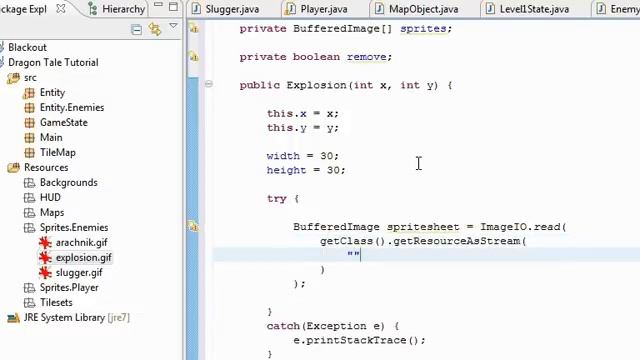Open the HUD resource package
Screen dimensions: 640x360
click(x=50, y=198)
